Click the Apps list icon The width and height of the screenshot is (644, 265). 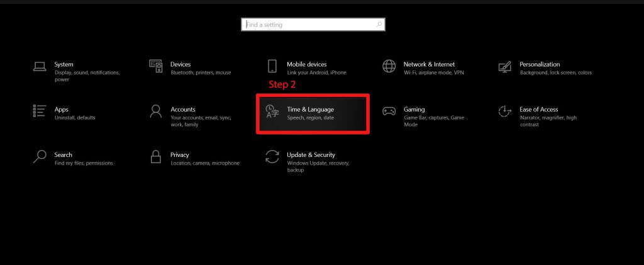[40, 111]
